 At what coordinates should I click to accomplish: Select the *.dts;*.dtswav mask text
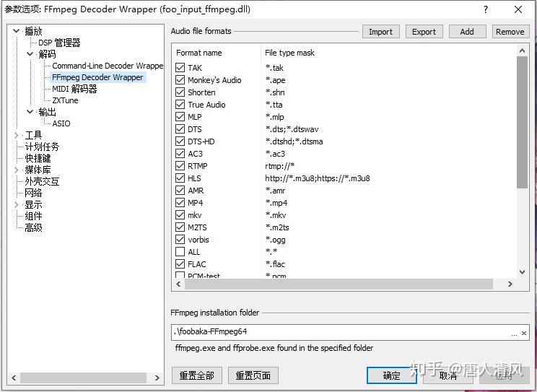pyautogui.click(x=292, y=129)
